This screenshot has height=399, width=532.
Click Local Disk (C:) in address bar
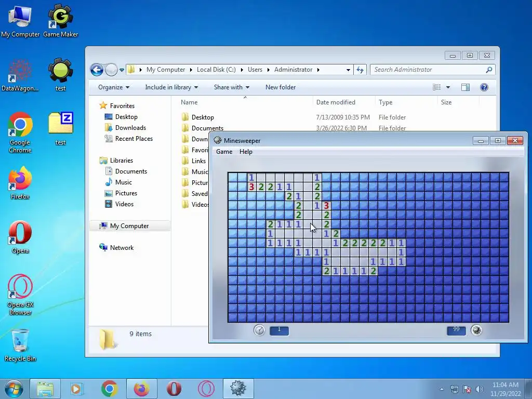tap(216, 70)
